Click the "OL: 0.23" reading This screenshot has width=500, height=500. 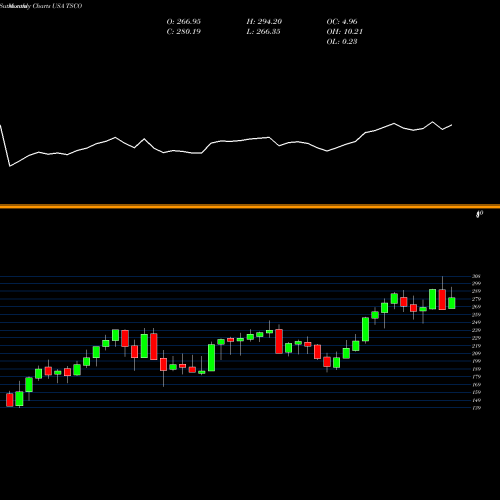342,42
